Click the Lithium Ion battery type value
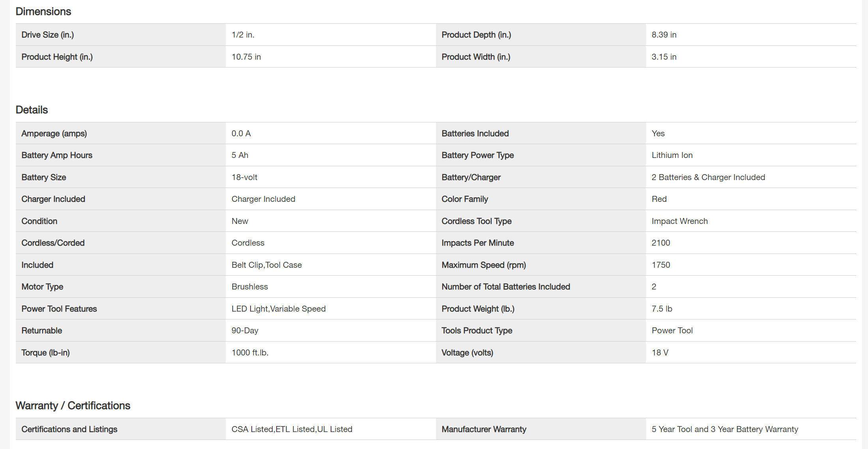Image resolution: width=868 pixels, height=449 pixels. coord(672,155)
